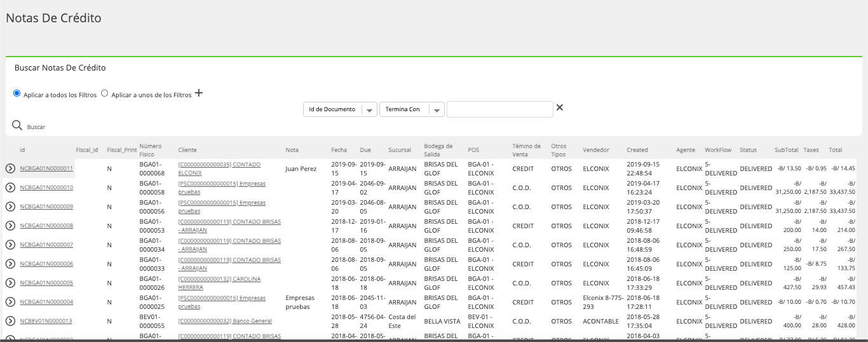The width and height of the screenshot is (868, 342).
Task: Click the 'Fiscal_id' column header
Action: (87, 150)
